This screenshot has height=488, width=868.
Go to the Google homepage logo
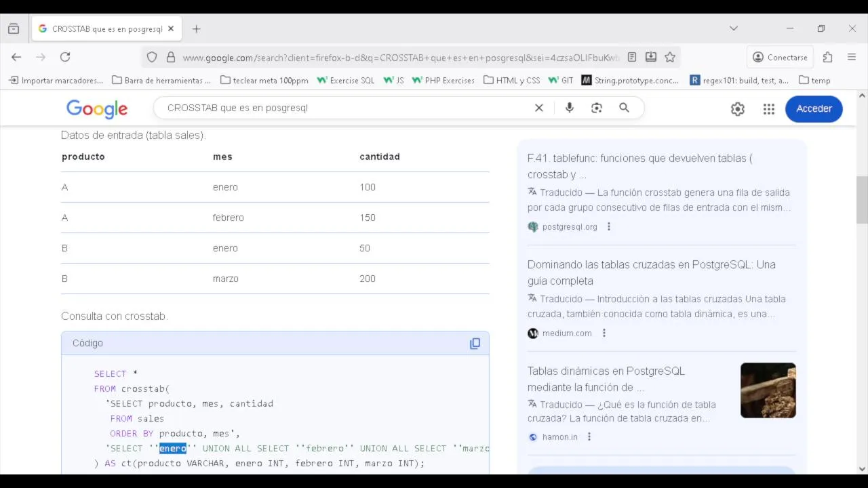point(97,108)
